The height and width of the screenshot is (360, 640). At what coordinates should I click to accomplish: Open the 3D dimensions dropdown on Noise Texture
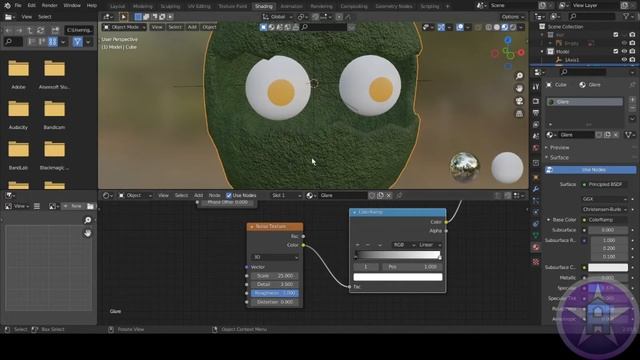click(x=275, y=257)
